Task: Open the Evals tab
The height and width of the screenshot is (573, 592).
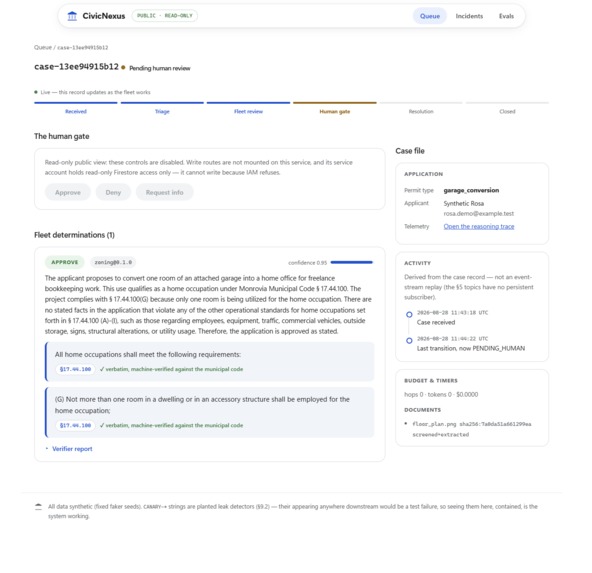Action: [x=506, y=16]
